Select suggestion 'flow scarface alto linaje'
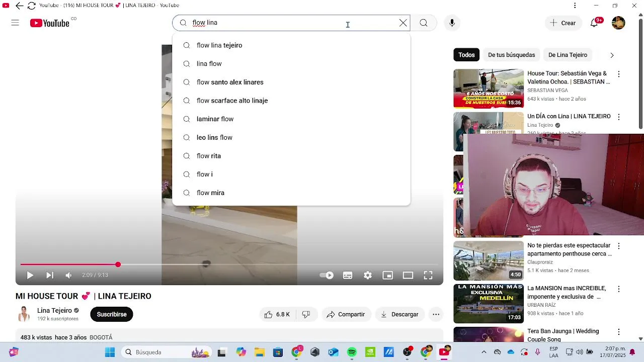 point(291,101)
